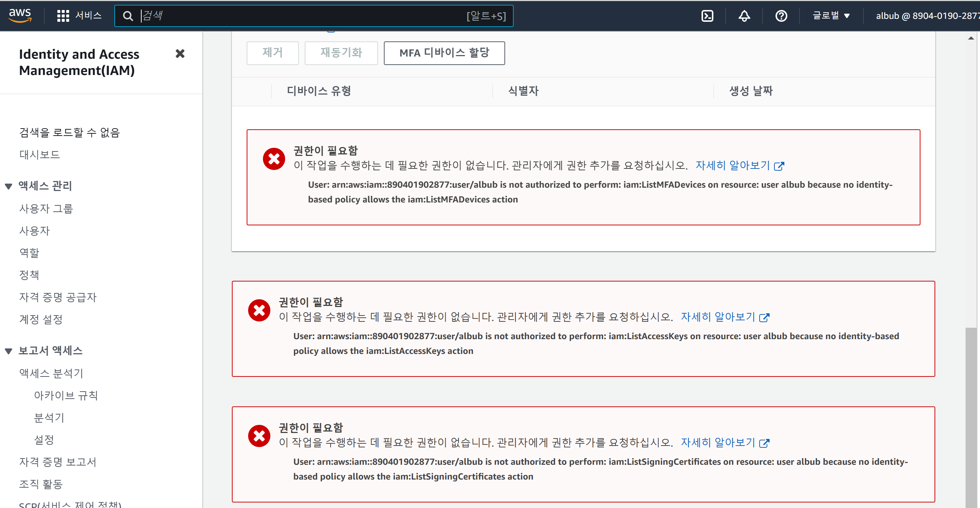This screenshot has height=508, width=980.
Task: Open 자세히 알아보기 link in ListSigningCertificates error
Action: point(725,442)
